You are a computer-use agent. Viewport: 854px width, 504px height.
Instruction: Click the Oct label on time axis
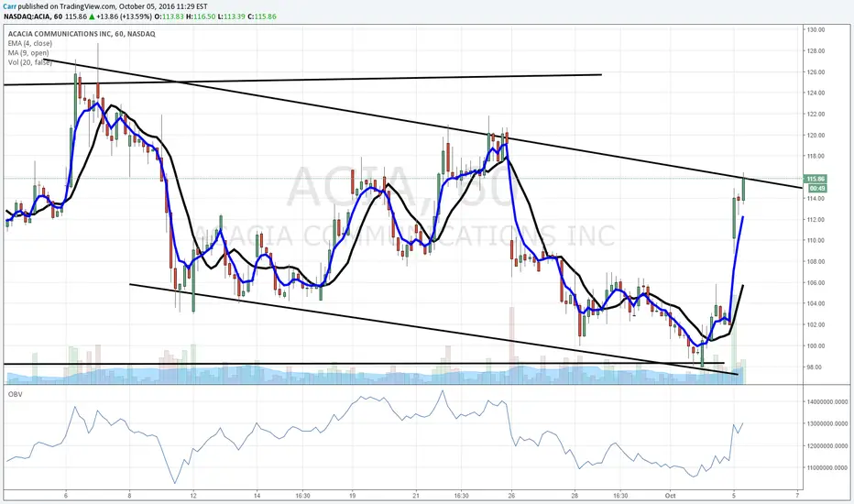[671, 496]
